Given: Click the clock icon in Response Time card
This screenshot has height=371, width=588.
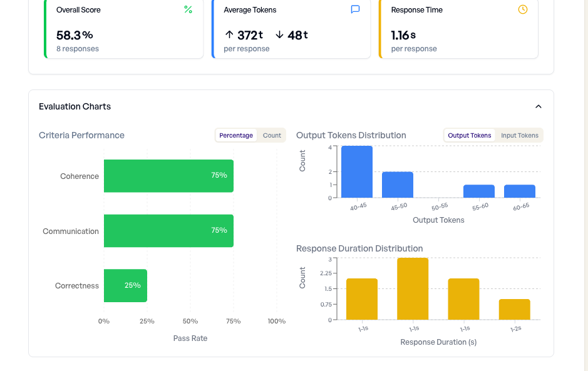Looking at the screenshot, I should point(523,9).
